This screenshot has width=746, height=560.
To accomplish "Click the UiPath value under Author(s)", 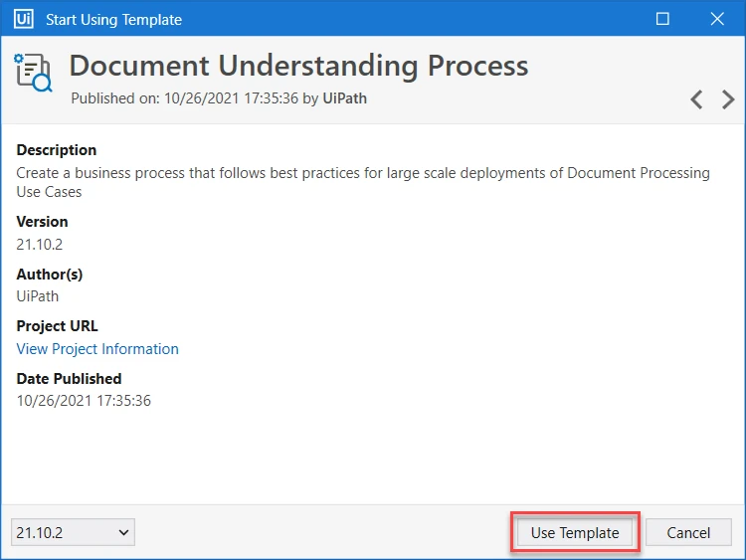I will pyautogui.click(x=38, y=296).
